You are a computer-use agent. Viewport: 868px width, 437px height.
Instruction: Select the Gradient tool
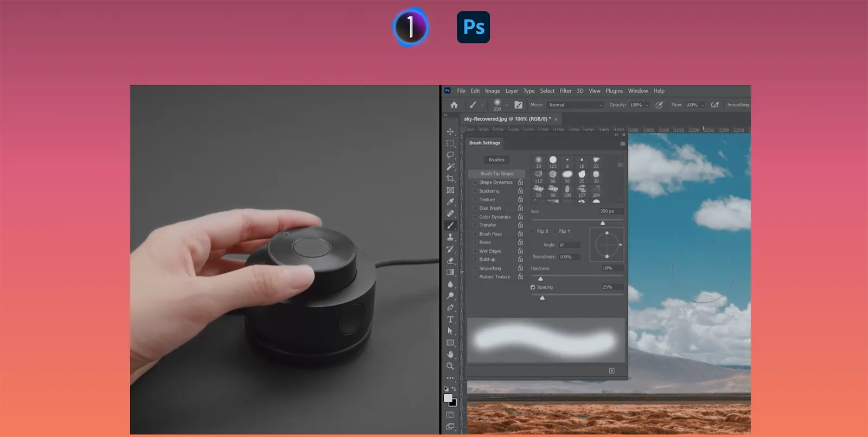pyautogui.click(x=450, y=272)
